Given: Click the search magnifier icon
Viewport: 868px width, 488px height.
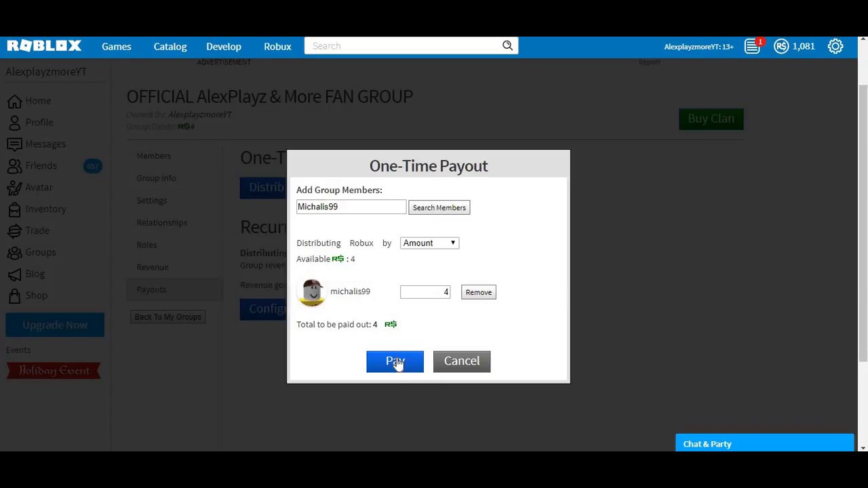Looking at the screenshot, I should pyautogui.click(x=507, y=45).
